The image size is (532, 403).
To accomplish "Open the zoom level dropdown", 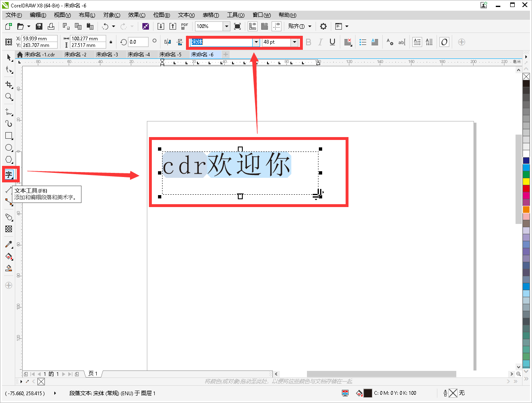I will pyautogui.click(x=226, y=26).
